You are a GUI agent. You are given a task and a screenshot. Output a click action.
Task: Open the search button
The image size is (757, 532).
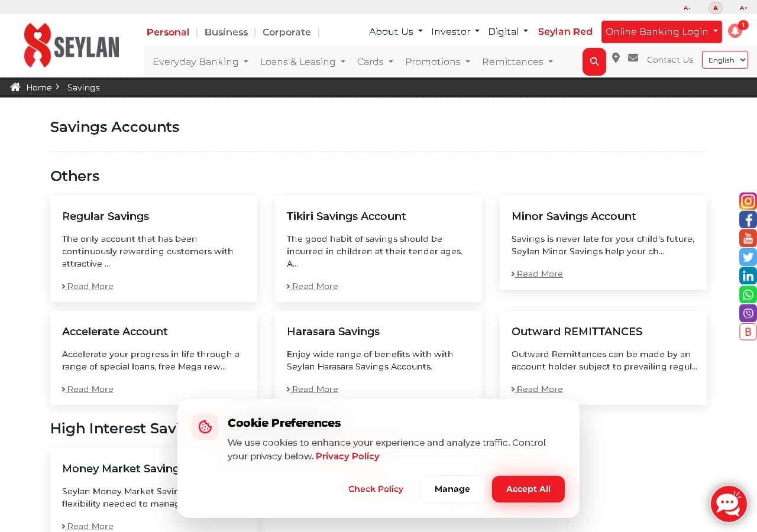[594, 61]
